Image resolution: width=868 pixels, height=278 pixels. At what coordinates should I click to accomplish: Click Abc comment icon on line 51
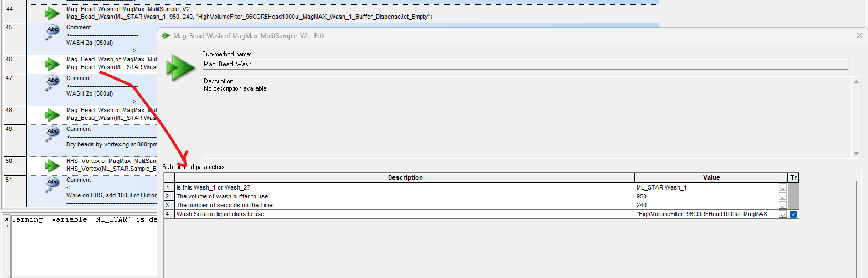point(53,186)
